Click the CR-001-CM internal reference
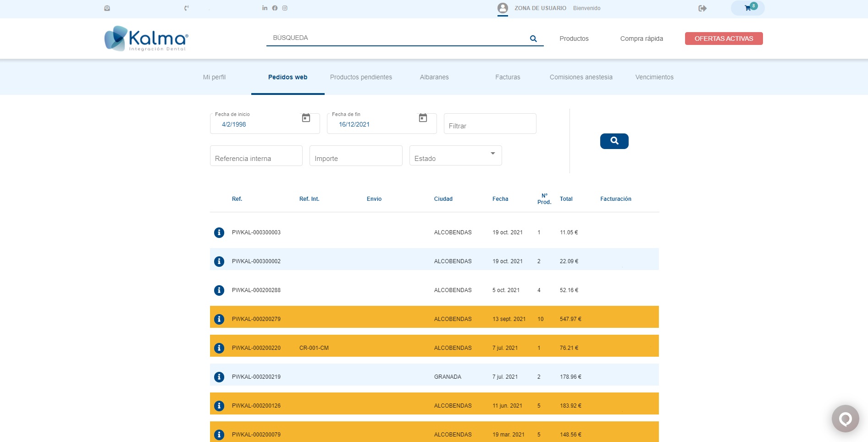Viewport: 868px width, 442px height. [x=314, y=348]
